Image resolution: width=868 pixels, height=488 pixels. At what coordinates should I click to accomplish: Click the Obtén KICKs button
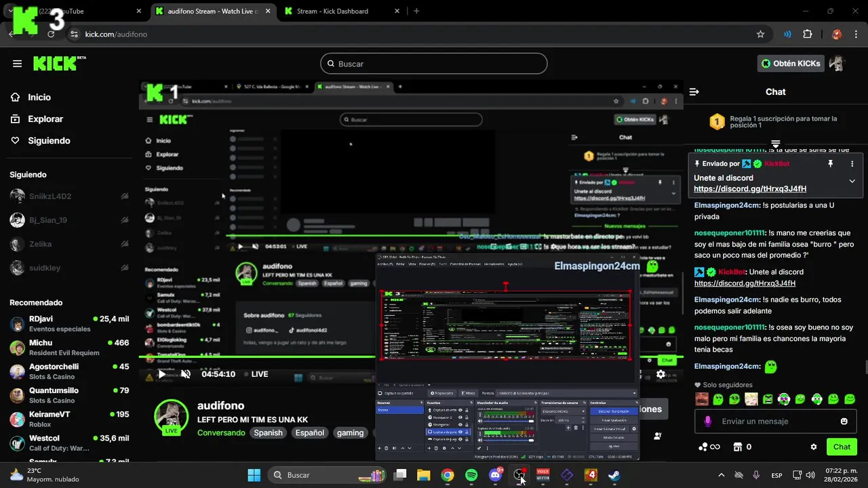pos(791,63)
